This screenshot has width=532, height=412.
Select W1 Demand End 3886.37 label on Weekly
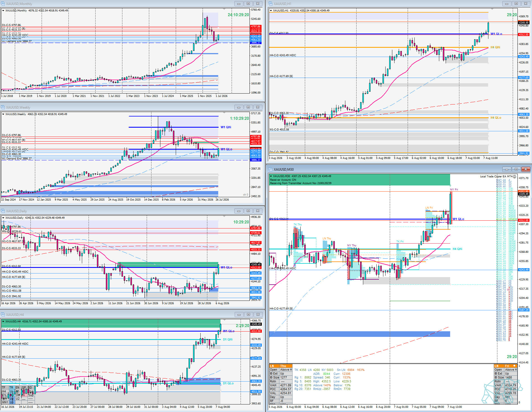pos(17,159)
